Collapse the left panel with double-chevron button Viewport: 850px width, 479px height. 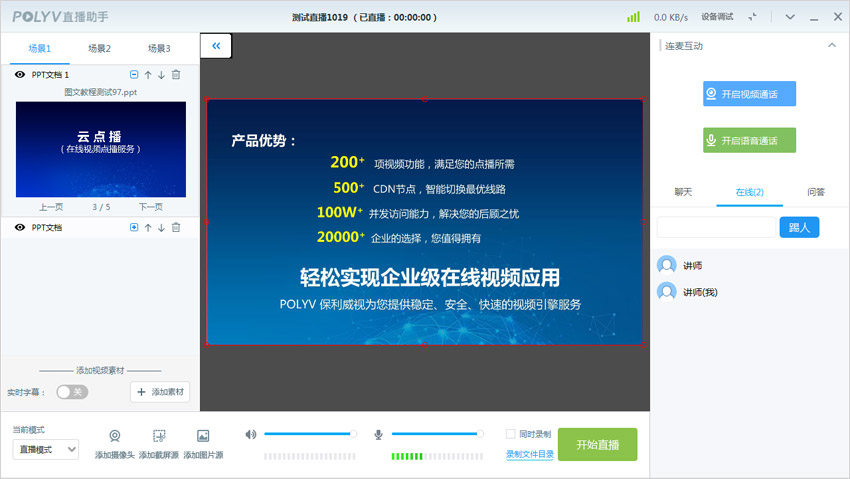point(217,45)
